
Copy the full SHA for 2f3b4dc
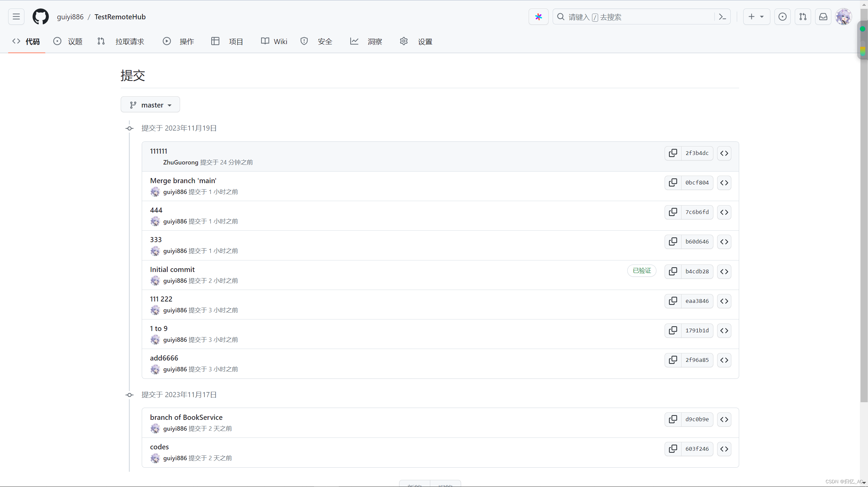point(673,153)
